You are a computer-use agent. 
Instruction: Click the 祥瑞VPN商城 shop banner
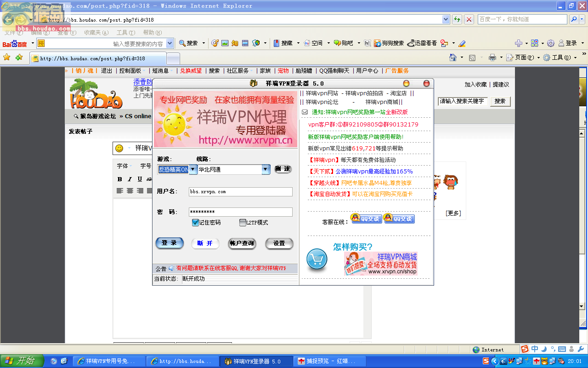(381, 264)
